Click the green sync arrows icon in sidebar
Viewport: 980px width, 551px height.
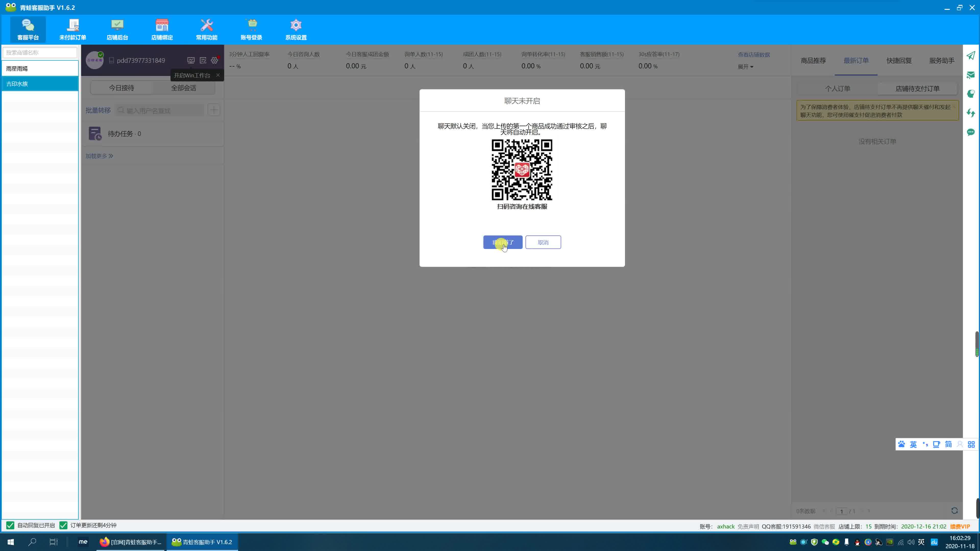click(x=971, y=113)
